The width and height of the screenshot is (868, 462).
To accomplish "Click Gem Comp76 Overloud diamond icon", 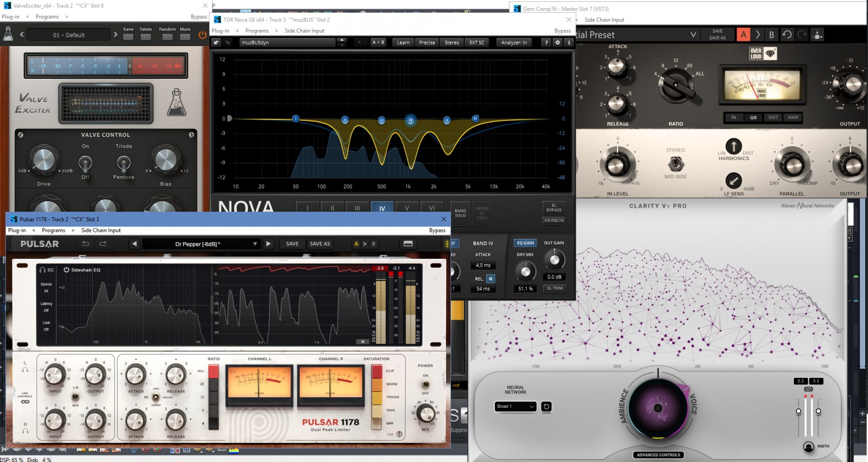I will (x=770, y=53).
